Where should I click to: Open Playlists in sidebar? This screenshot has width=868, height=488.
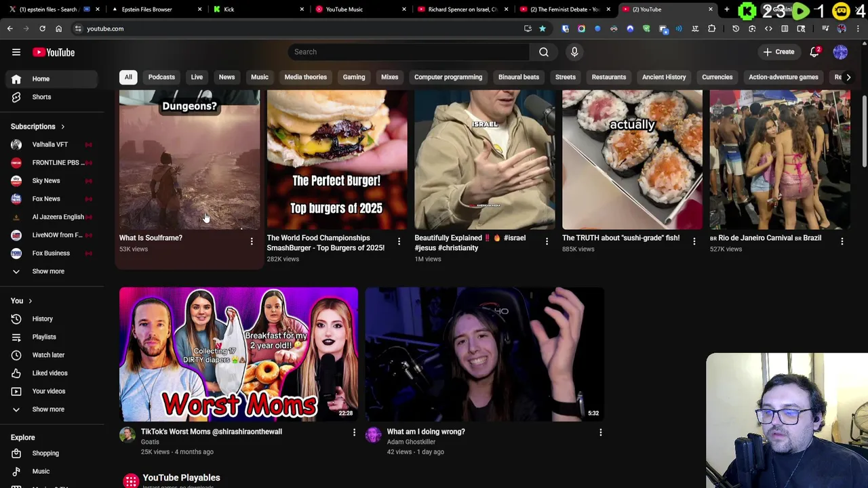coord(52,337)
